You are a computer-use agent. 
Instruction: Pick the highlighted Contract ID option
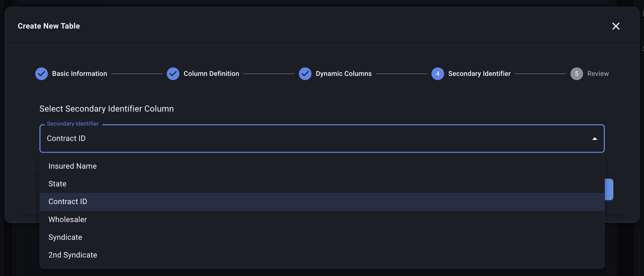click(68, 202)
